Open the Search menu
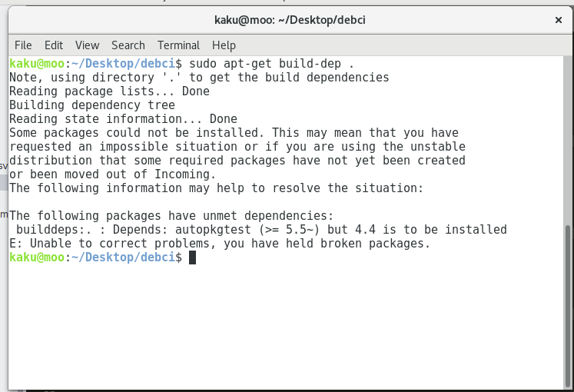 [x=128, y=45]
